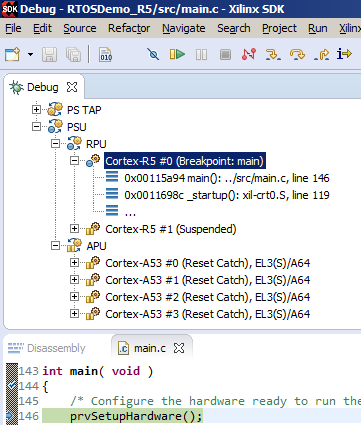Image resolution: width=361 pixels, height=425 pixels.
Task: Click the APU node icon
Action: 74,245
